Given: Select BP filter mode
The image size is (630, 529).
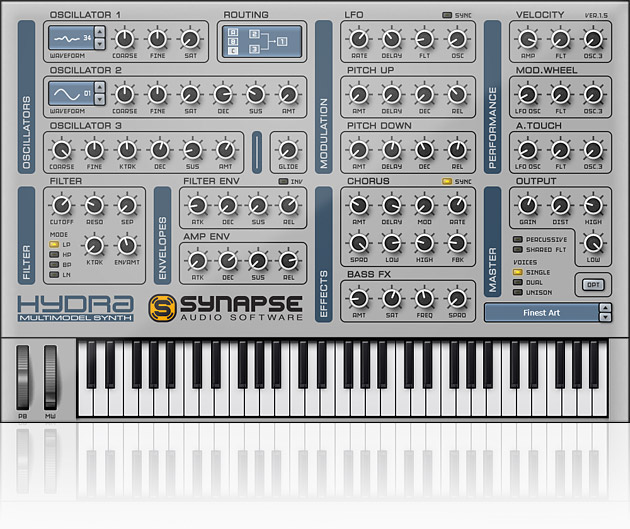Looking at the screenshot, I should click(54, 265).
